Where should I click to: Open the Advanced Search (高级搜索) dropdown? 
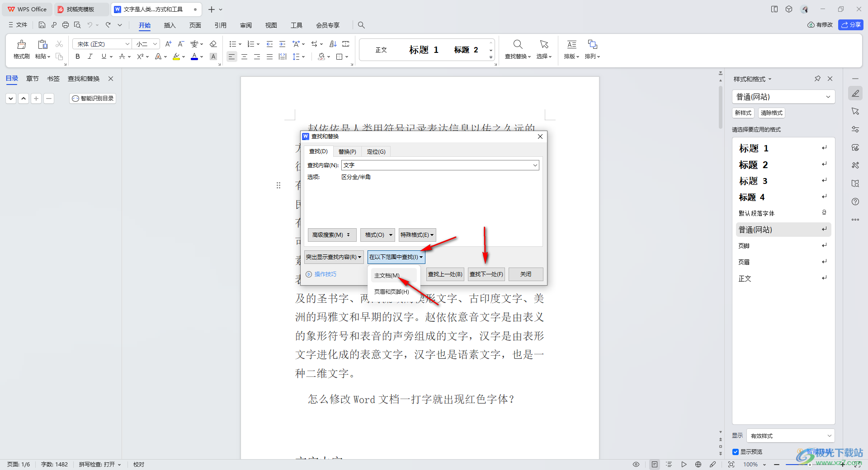[332, 235]
